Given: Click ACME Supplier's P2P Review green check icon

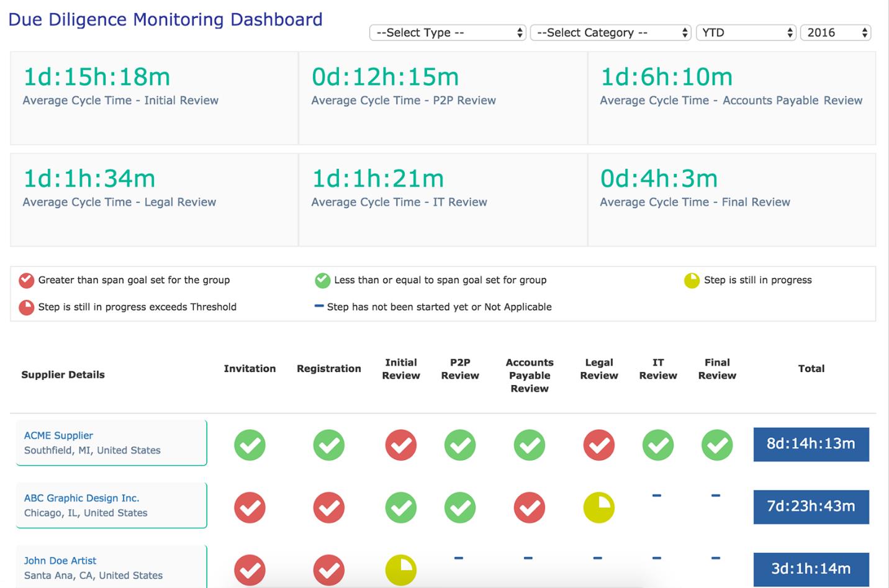Looking at the screenshot, I should 460,445.
